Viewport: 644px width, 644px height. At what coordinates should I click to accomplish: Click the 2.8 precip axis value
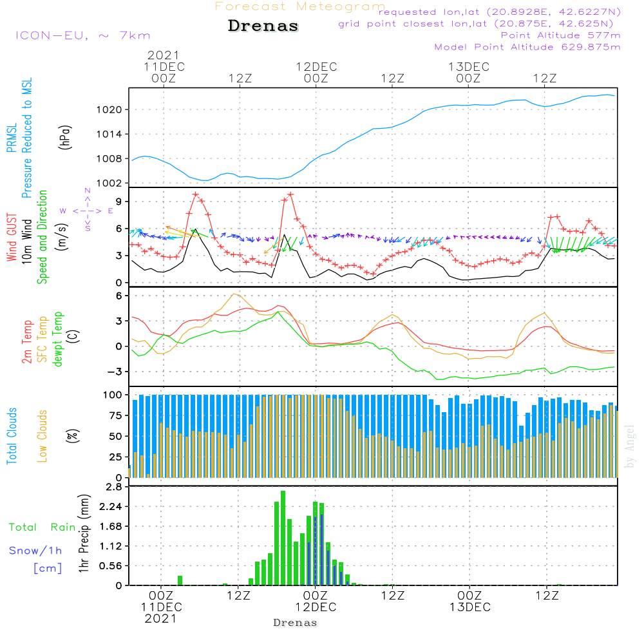(114, 487)
